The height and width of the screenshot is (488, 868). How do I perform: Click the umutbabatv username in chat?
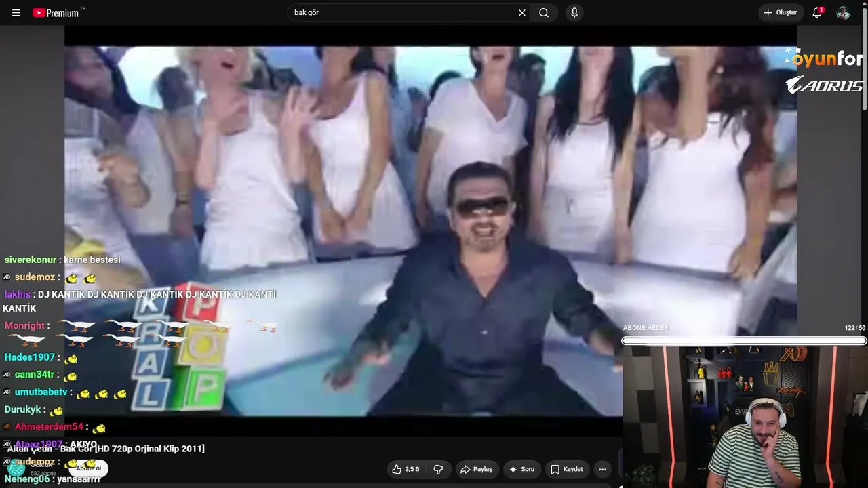[x=41, y=392]
